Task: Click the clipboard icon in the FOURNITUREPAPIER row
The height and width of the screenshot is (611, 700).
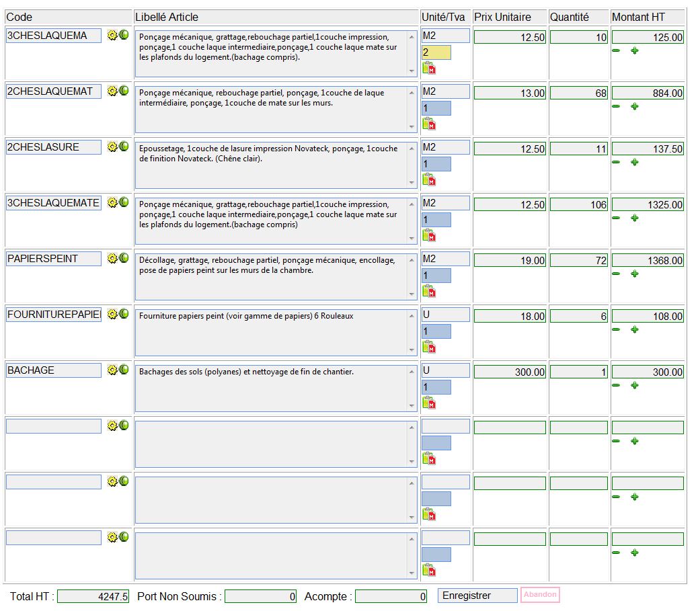Action: coord(428,347)
